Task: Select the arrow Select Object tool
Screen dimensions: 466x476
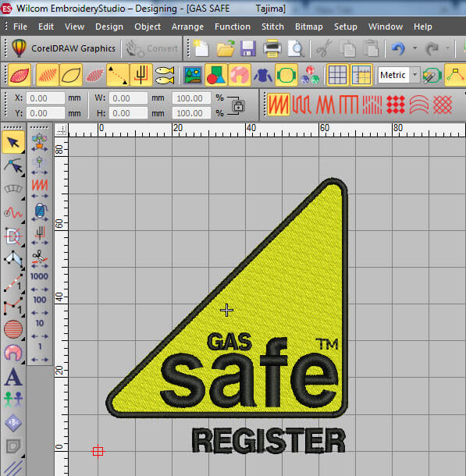Action: (13, 142)
